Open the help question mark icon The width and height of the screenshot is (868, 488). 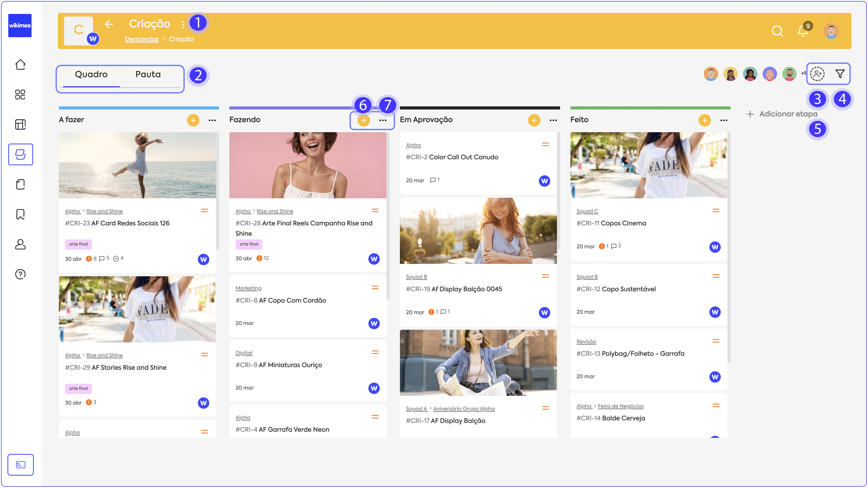point(20,274)
